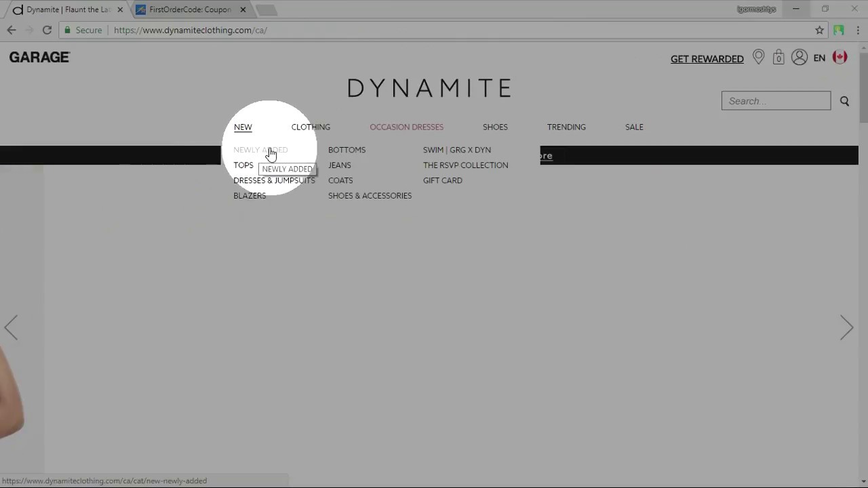Viewport: 868px width, 488px height.
Task: Switch language via EN
Action: pyautogui.click(x=819, y=58)
